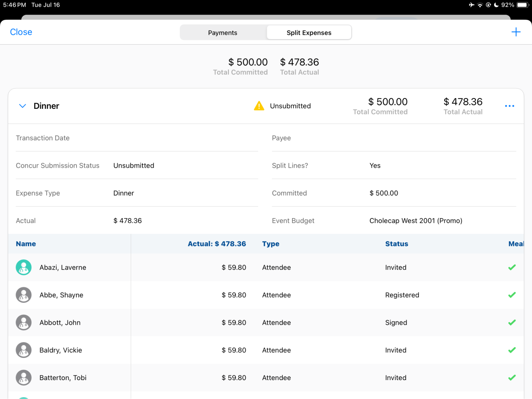The image size is (532, 399).
Task: Toggle Meal checkmark for Batterton, Tobi
Action: [x=512, y=377]
